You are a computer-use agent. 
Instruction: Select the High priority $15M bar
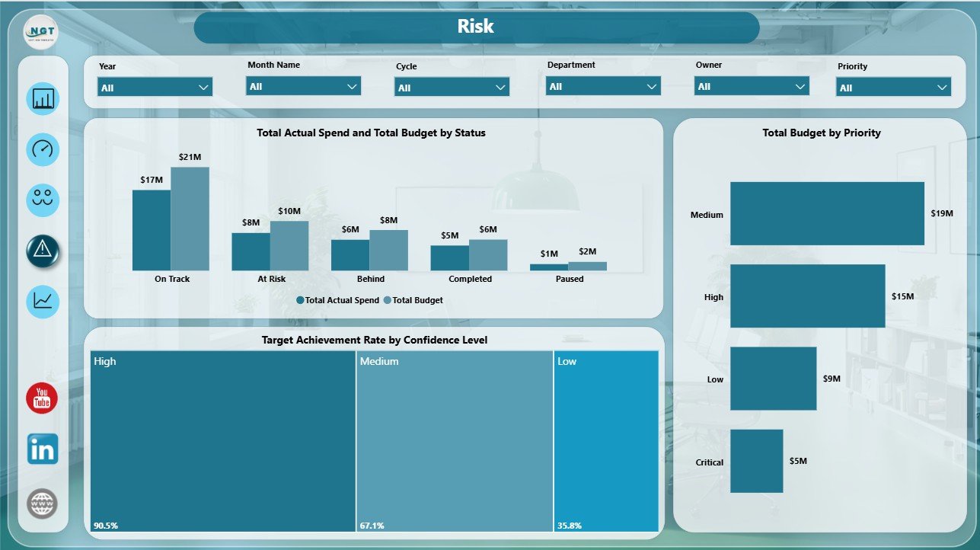pyautogui.click(x=808, y=296)
